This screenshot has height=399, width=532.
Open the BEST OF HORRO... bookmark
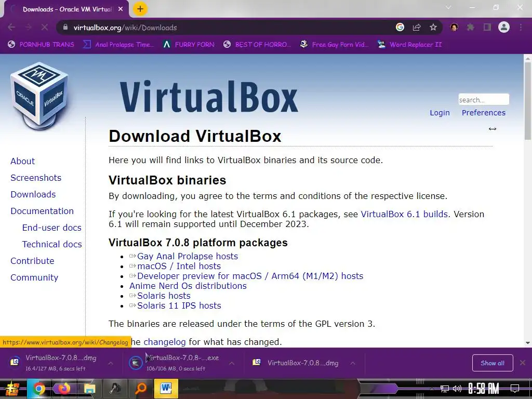pyautogui.click(x=257, y=45)
